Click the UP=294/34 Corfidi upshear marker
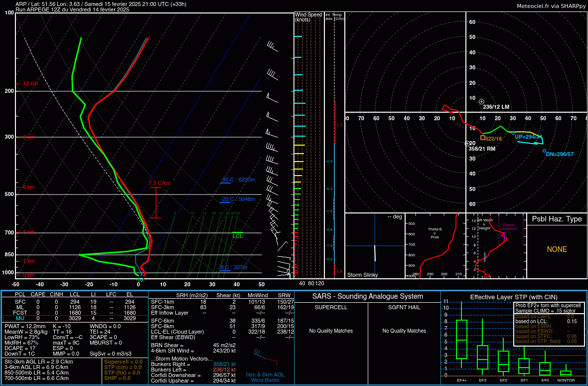Screen dimensions: 588x386 [513, 133]
